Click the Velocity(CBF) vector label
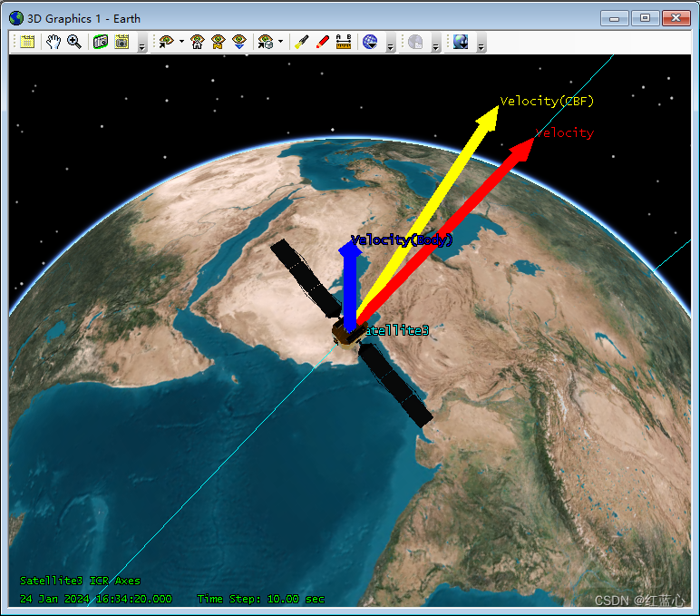 (547, 102)
